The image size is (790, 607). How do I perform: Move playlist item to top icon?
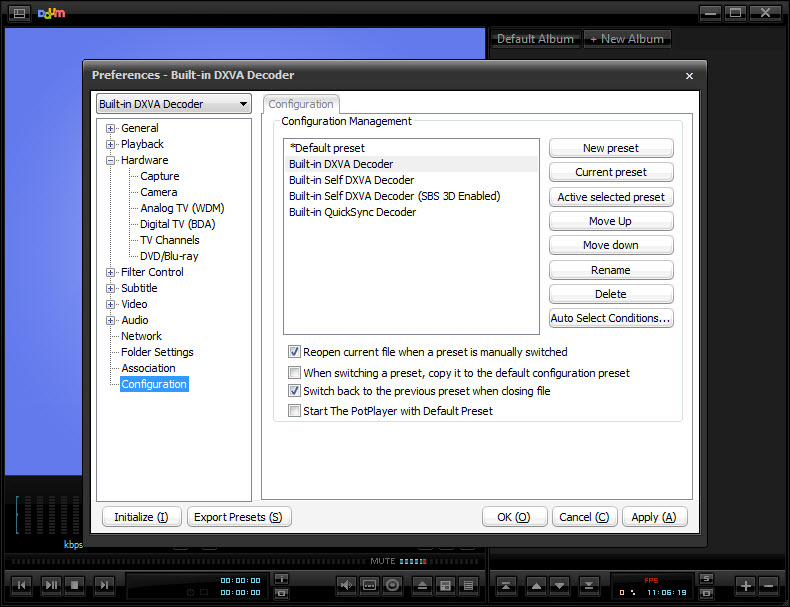(x=506, y=585)
